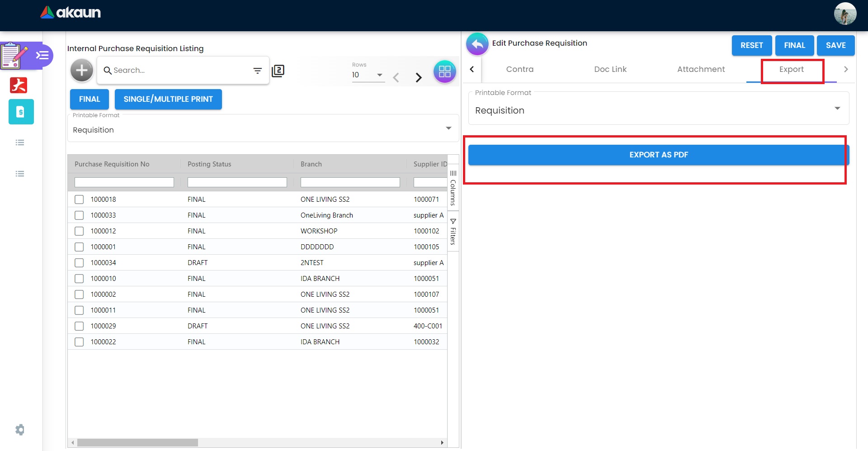The image size is (868, 451).
Task: Check the row for requisition 1000022
Action: pyautogui.click(x=79, y=342)
